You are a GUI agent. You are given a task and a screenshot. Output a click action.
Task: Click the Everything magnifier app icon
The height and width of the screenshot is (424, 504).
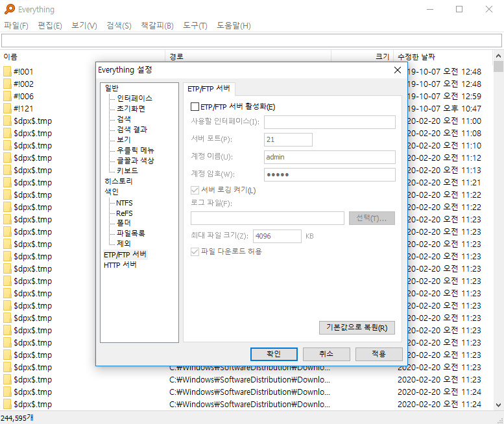(10, 9)
